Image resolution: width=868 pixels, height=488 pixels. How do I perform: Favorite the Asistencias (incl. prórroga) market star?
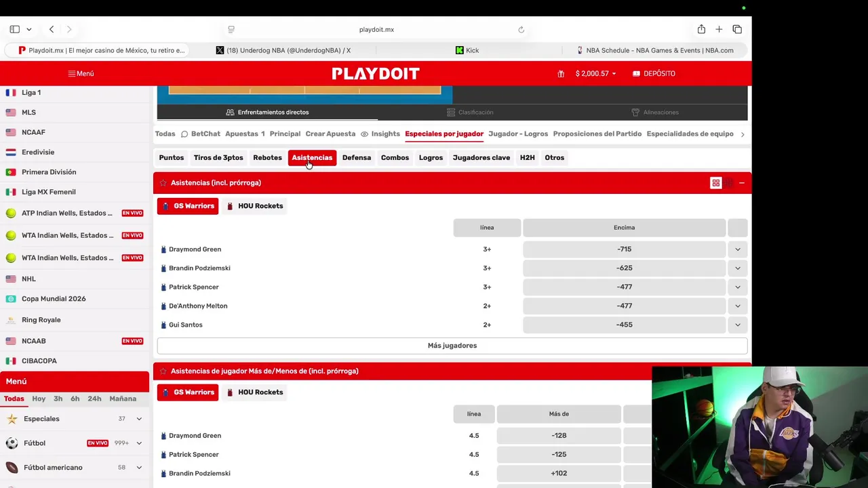163,183
